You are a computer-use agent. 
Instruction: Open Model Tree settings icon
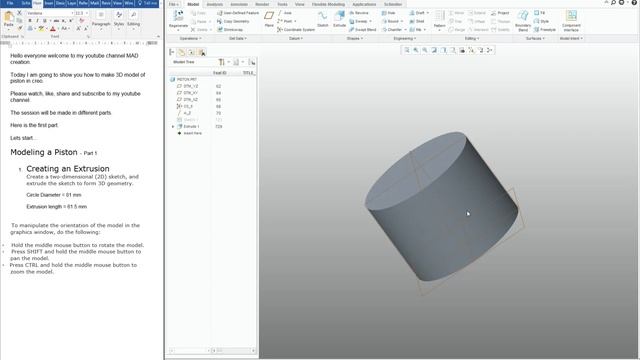(222, 62)
